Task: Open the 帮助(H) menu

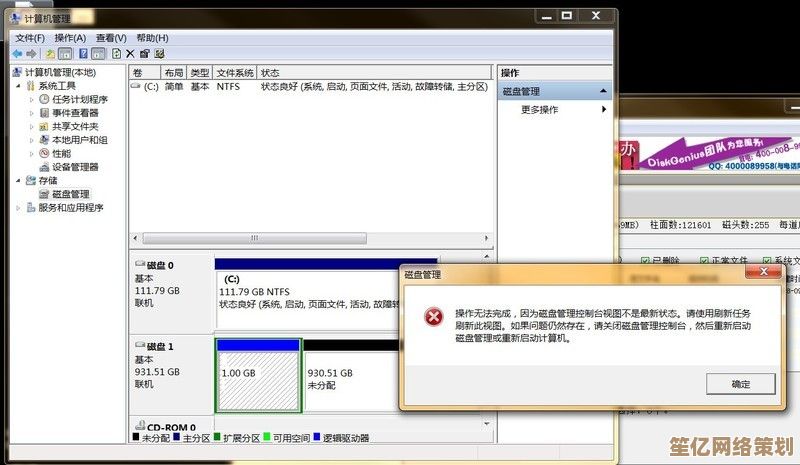Action: [x=152, y=38]
